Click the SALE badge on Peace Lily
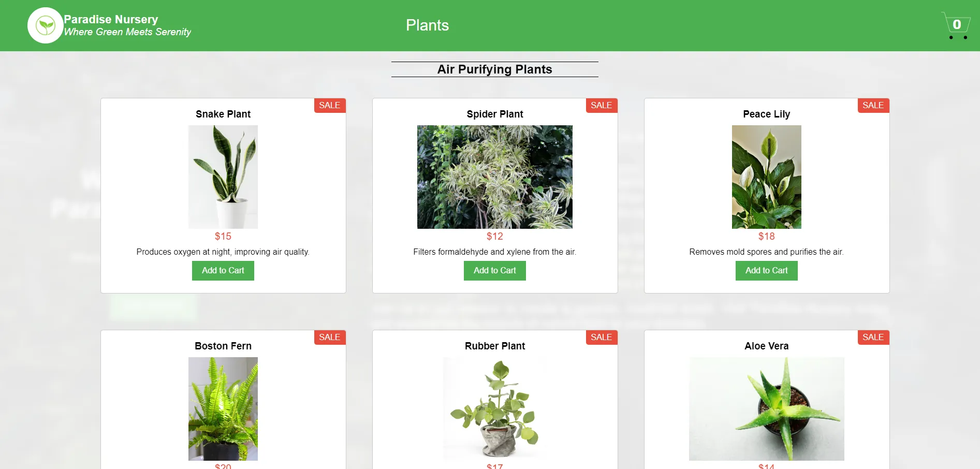Image resolution: width=980 pixels, height=469 pixels. pyautogui.click(x=873, y=106)
